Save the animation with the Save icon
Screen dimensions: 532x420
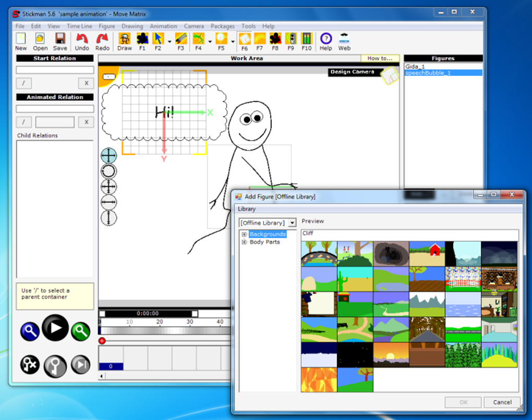coord(60,42)
